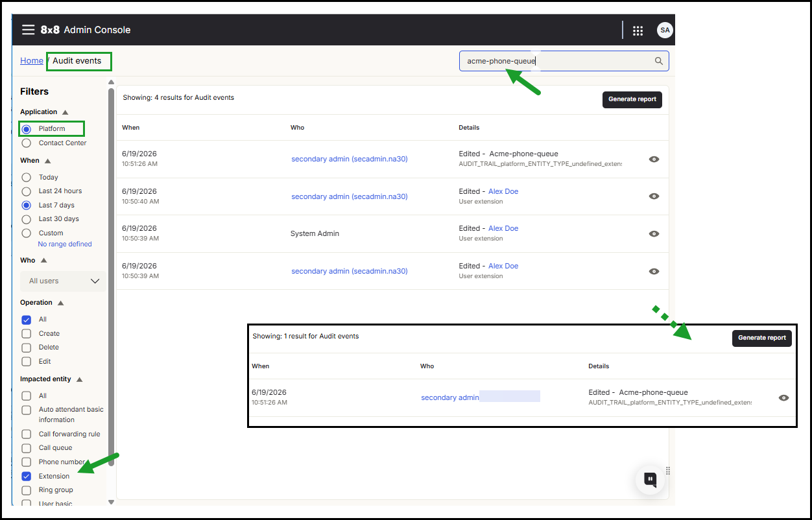Open the SA user avatar menu

click(665, 30)
